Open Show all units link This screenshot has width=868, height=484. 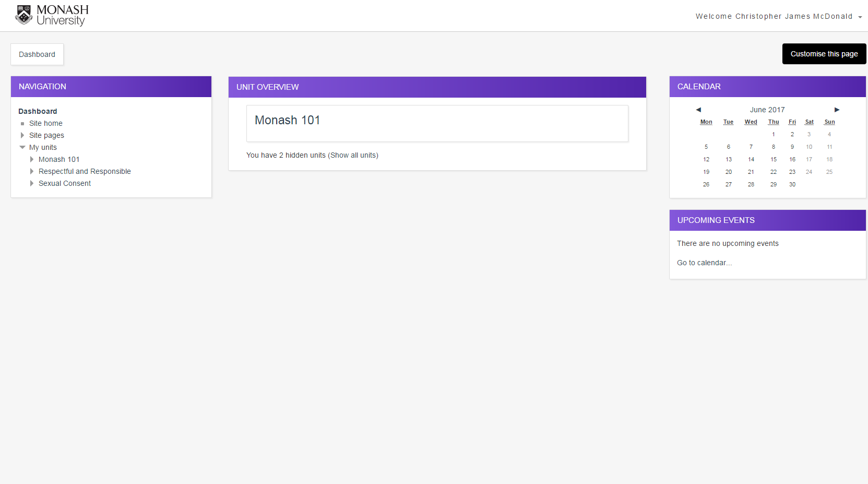coord(353,155)
